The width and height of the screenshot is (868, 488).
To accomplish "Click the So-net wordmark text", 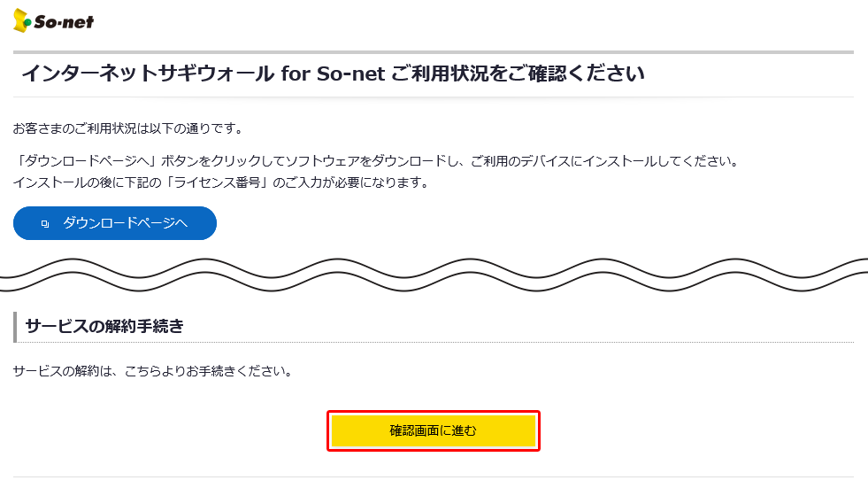I will pyautogui.click(x=65, y=21).
